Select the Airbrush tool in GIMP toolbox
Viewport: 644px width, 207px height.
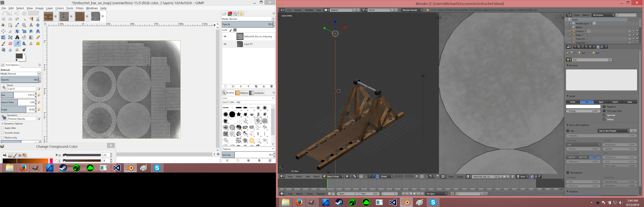coord(17,43)
